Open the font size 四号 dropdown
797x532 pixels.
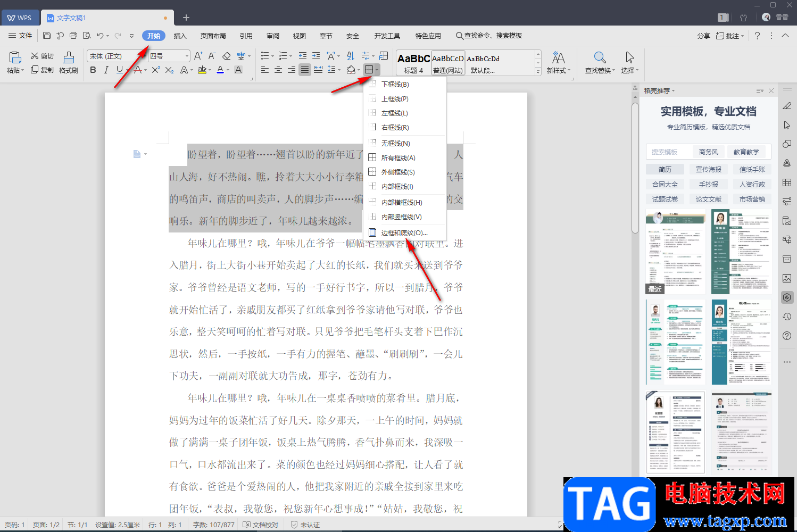click(x=187, y=56)
